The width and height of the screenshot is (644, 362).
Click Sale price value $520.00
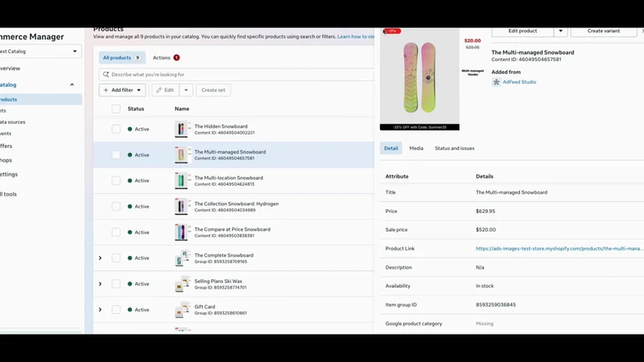pyautogui.click(x=486, y=230)
